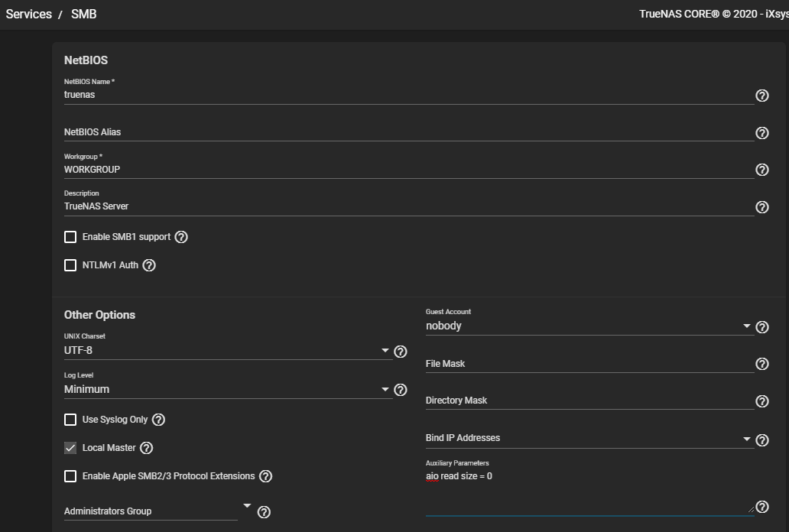Open help for NTLMv1 Auth
789x532 pixels.
coord(149,265)
